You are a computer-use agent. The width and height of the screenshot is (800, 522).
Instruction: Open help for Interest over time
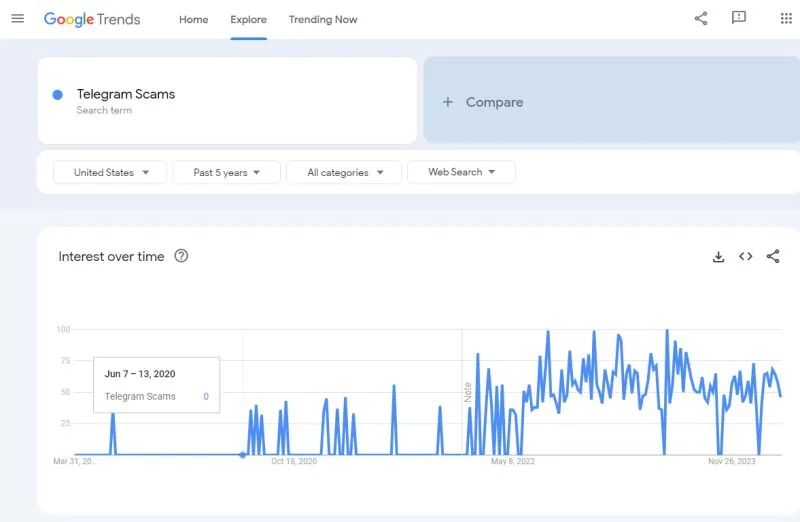click(x=181, y=256)
